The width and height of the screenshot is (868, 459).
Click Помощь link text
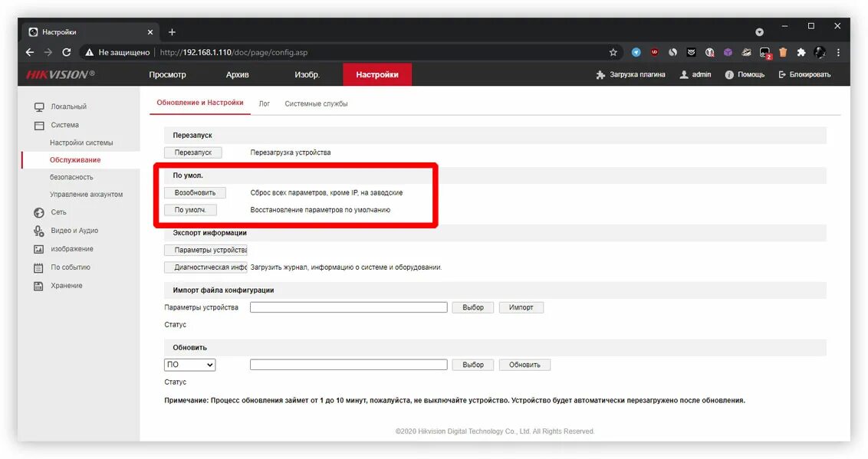point(751,74)
